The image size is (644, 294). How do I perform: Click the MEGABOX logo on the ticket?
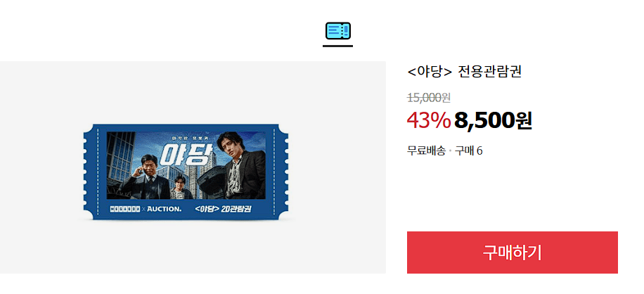tap(125, 209)
